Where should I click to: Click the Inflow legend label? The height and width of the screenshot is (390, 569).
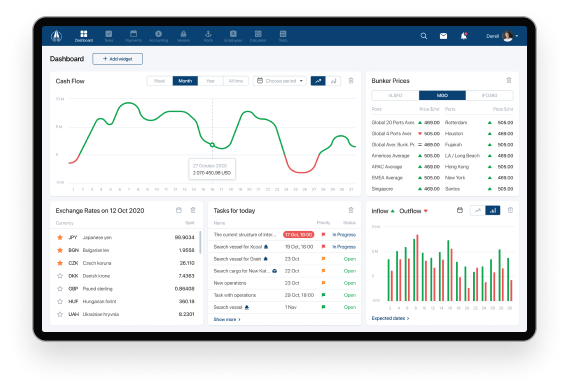coord(383,211)
